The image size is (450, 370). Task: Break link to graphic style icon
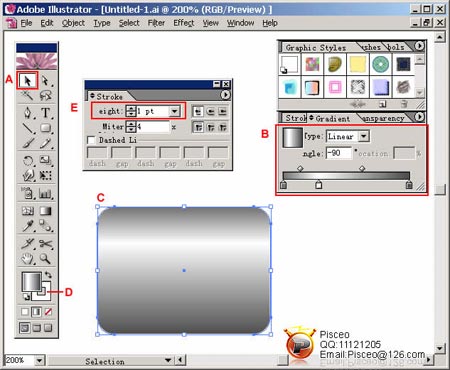click(x=358, y=104)
